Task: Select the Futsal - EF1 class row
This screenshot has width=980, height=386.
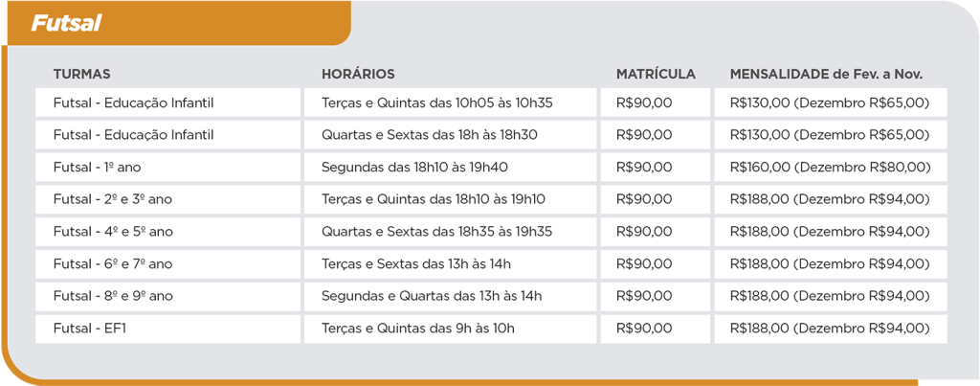Action: coord(491,329)
